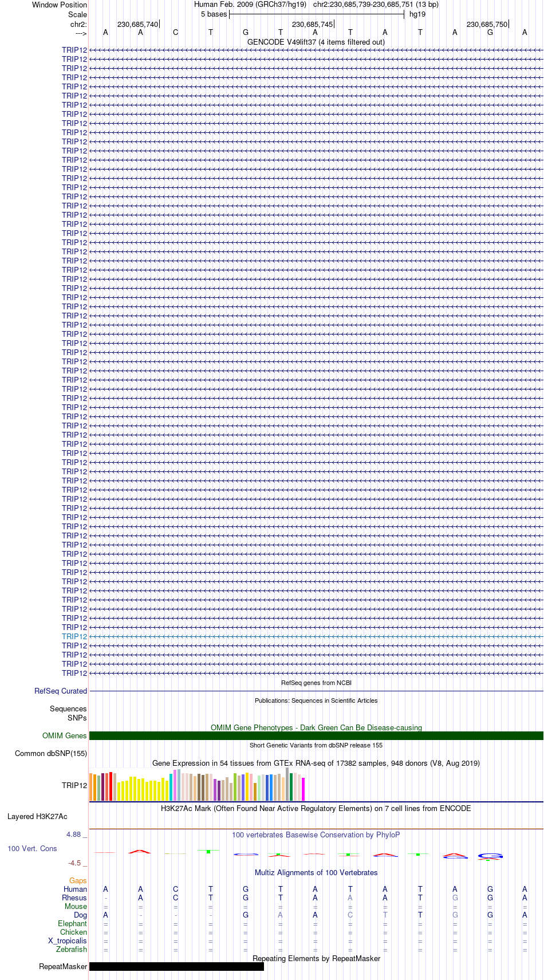544x980 pixels.
Task: Click the RefSeq Curated track label
Action: pyautogui.click(x=61, y=691)
